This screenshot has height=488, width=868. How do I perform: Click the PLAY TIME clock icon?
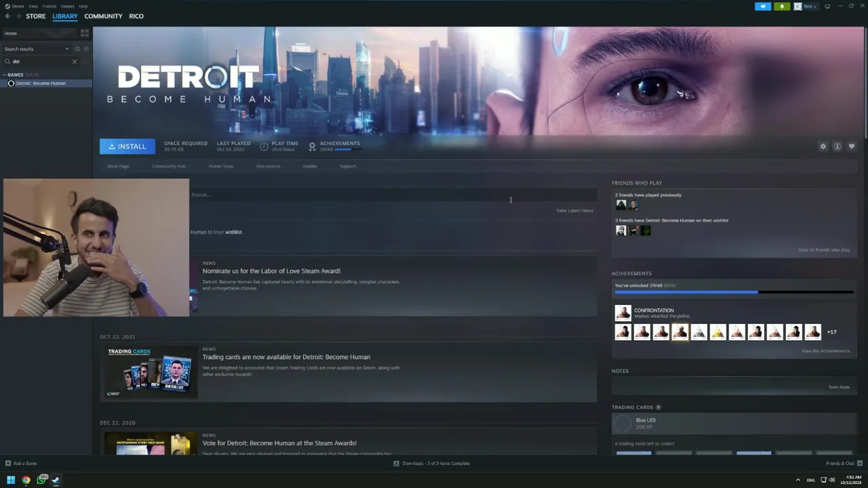point(264,146)
